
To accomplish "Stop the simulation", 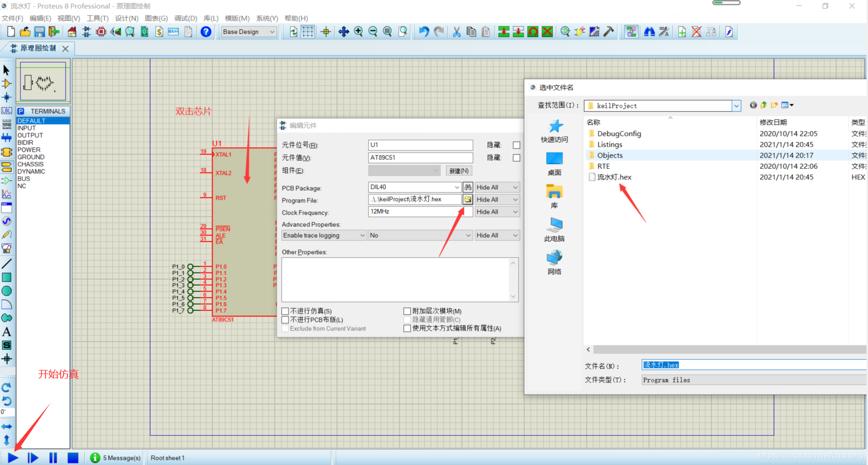I will coord(73,458).
